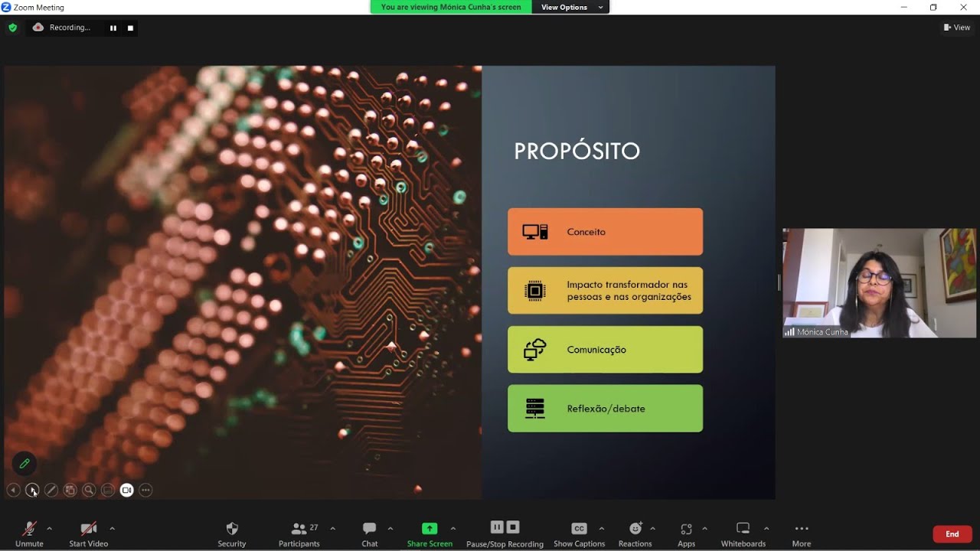Click the Conceito orange box
The height and width of the screenshot is (551, 980).
point(605,232)
